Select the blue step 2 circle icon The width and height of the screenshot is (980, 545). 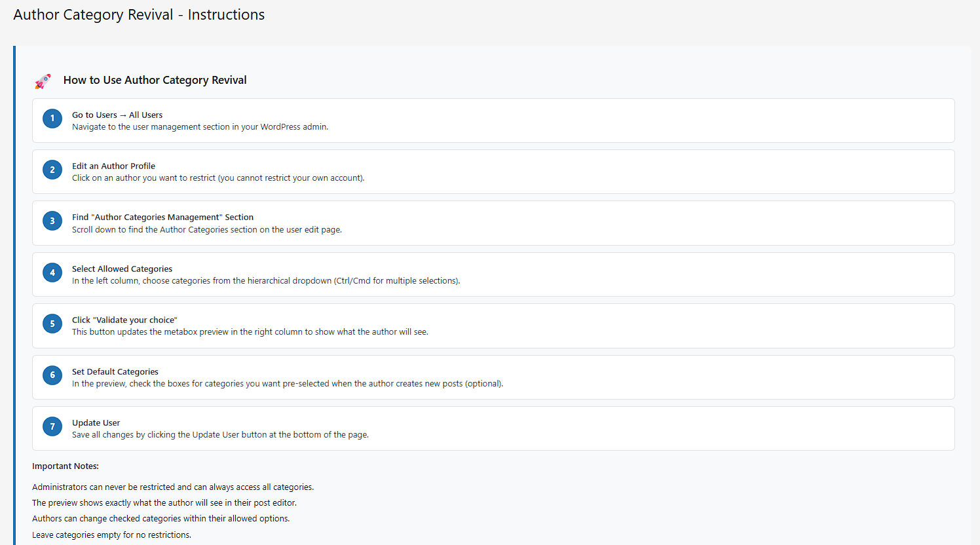pyautogui.click(x=52, y=169)
